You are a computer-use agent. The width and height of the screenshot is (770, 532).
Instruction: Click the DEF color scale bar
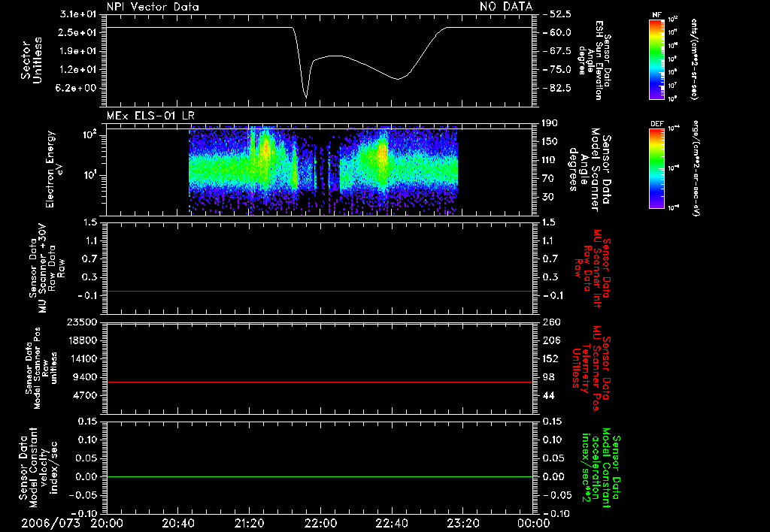coord(656,168)
